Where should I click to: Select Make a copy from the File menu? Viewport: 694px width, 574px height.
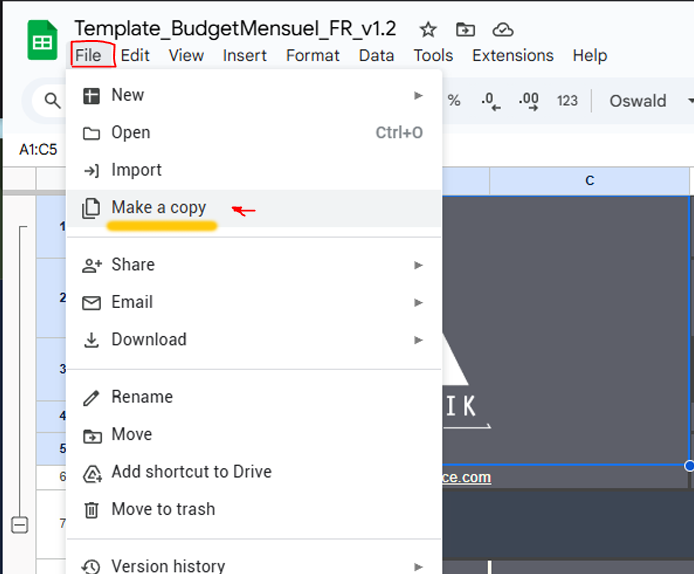[x=158, y=207]
